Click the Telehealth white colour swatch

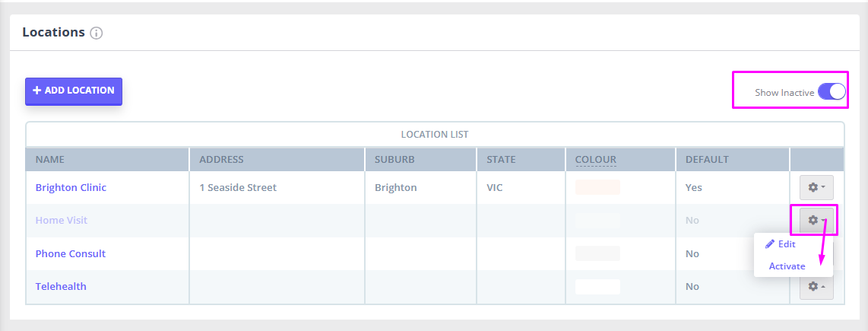pyautogui.click(x=597, y=287)
